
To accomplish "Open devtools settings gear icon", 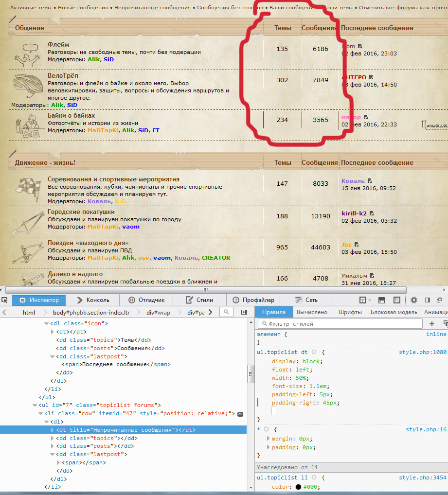I will click(414, 300).
